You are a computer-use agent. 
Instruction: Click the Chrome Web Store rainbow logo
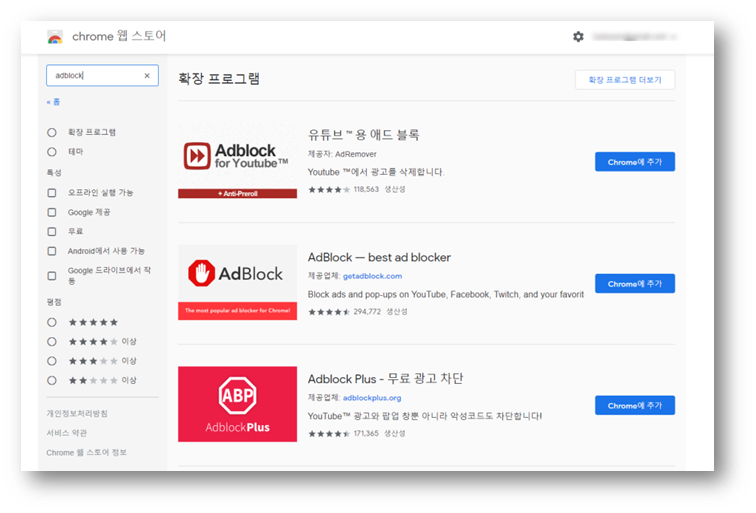point(55,37)
